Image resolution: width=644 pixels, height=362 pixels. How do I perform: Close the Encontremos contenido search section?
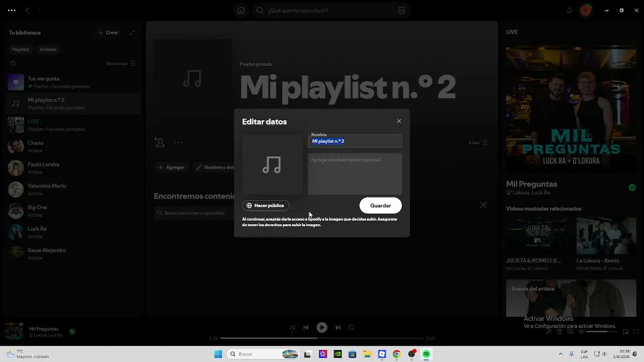pyautogui.click(x=483, y=205)
